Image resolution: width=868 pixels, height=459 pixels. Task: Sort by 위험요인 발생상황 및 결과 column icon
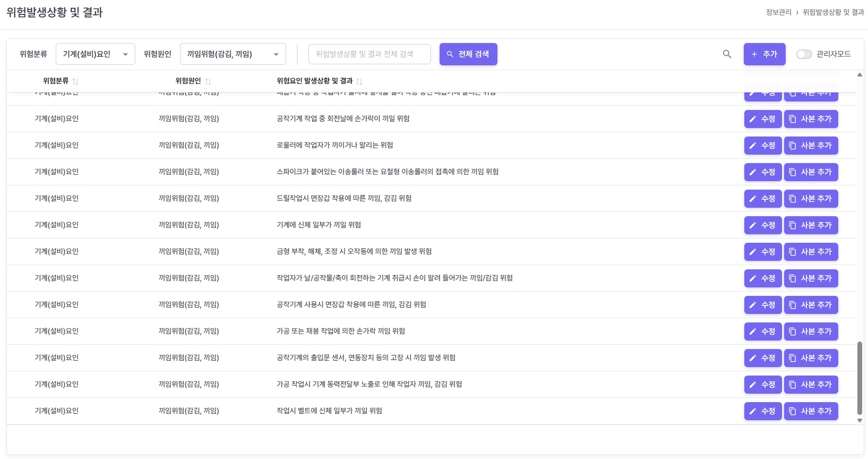(x=359, y=81)
